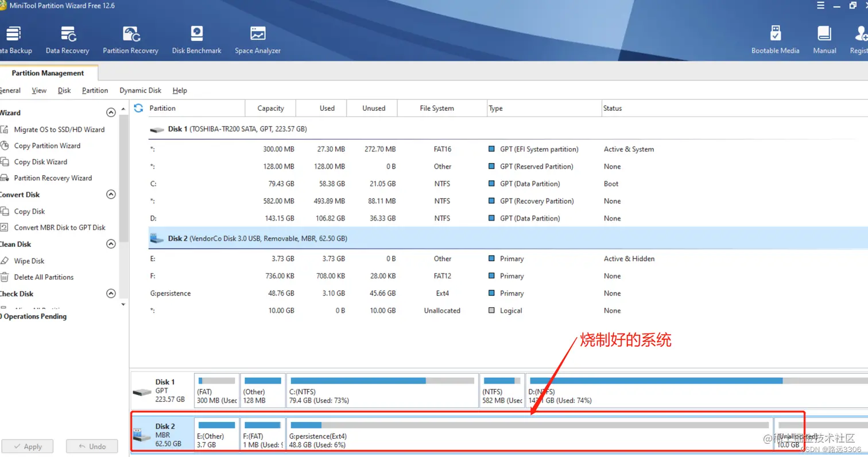Select E:(Other) 3.7 GB block in disk map
This screenshot has width=868, height=457.
pyautogui.click(x=217, y=435)
